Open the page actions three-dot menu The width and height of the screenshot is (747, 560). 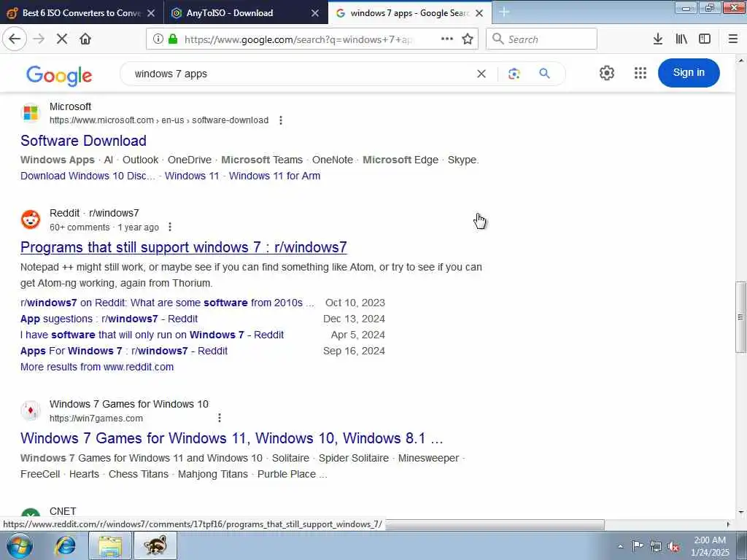(x=447, y=39)
